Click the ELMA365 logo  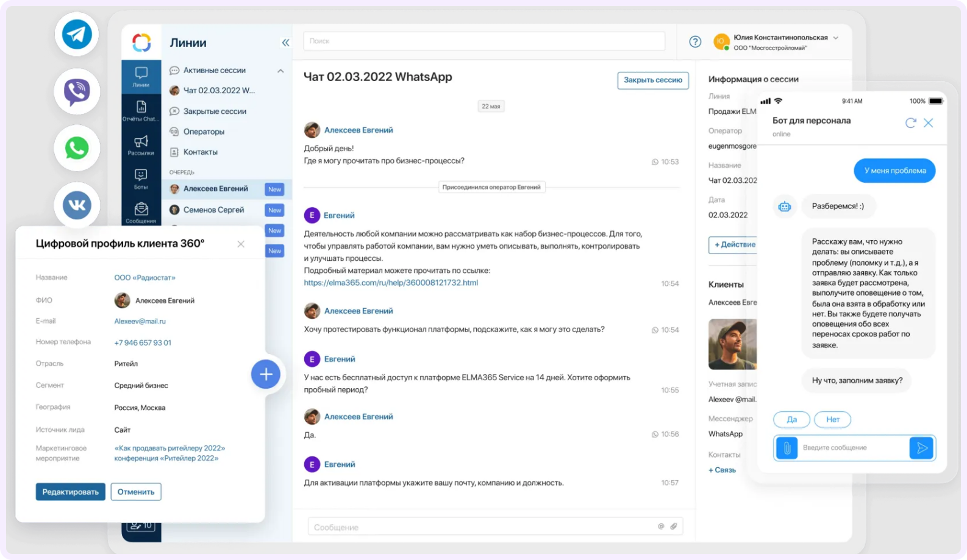pos(141,42)
